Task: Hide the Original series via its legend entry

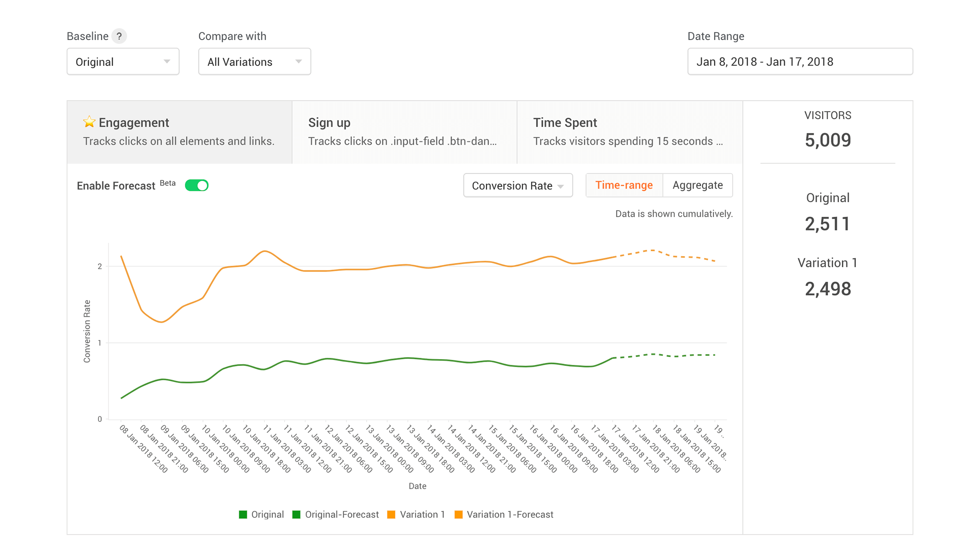Action: 267,514
